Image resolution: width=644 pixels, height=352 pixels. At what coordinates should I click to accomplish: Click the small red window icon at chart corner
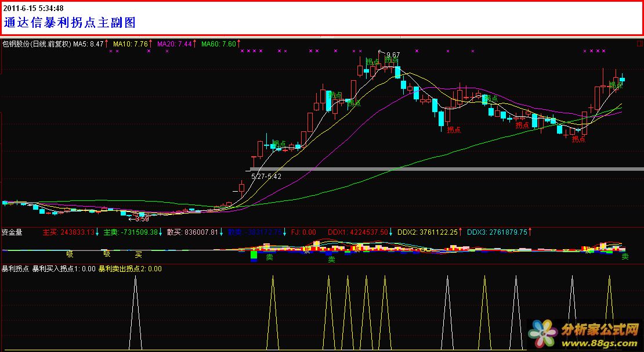pos(639,43)
